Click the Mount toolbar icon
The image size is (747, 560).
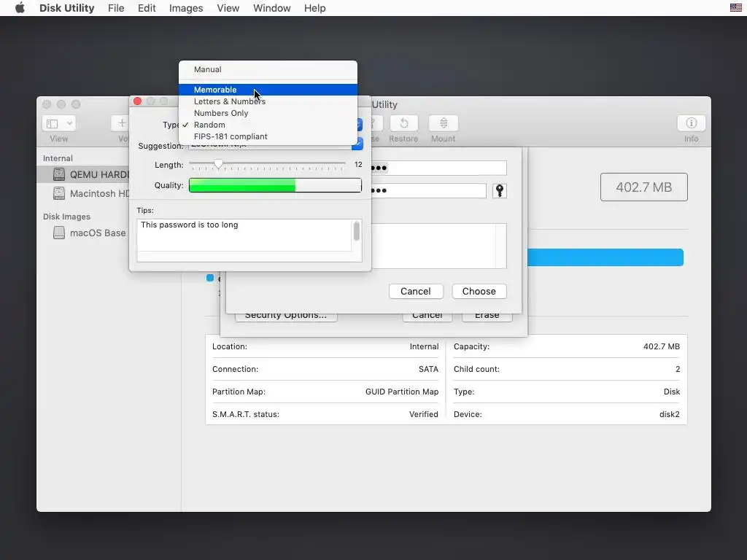tap(444, 123)
